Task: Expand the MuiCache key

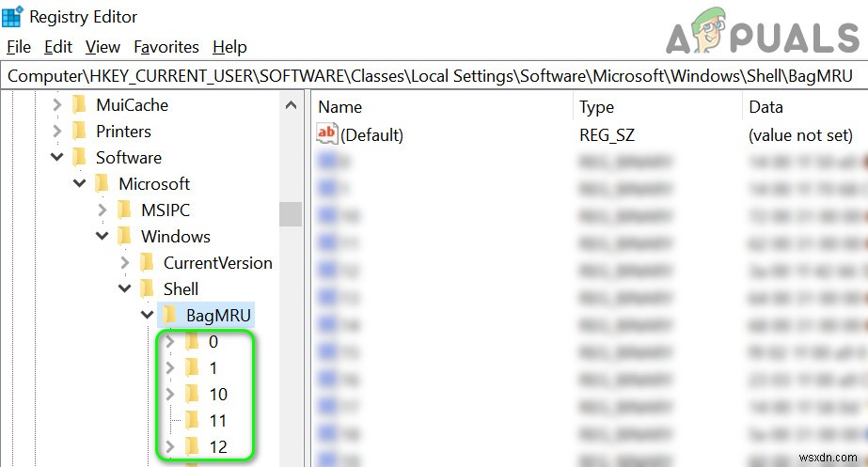Action: [56, 104]
